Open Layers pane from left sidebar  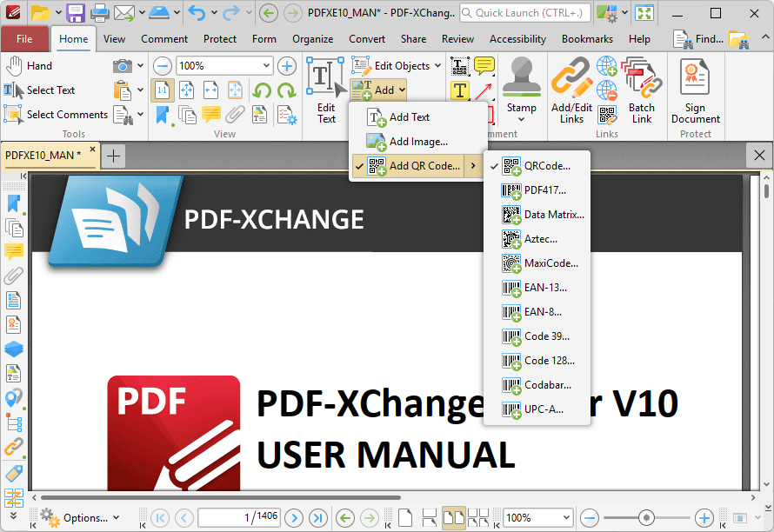click(x=14, y=349)
